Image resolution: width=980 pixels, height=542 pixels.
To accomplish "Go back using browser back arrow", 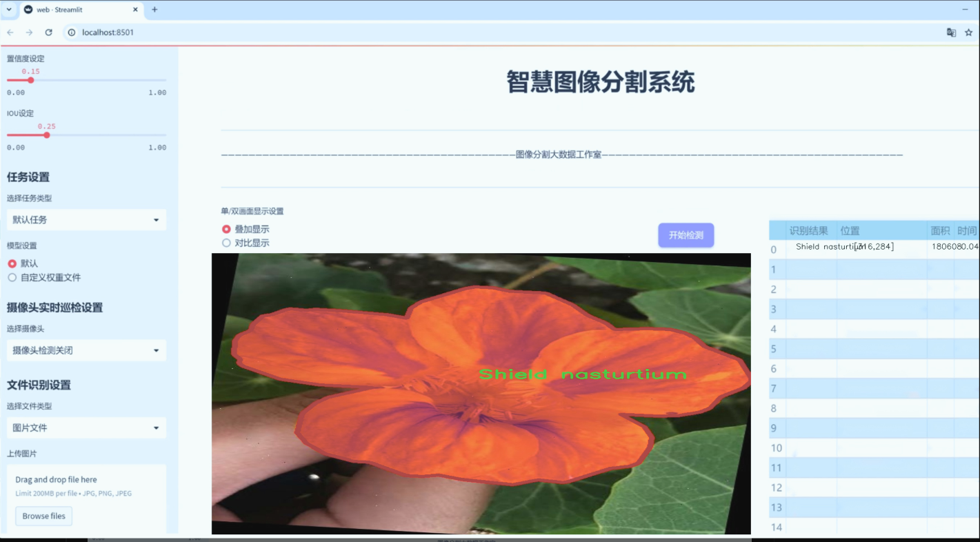I will pos(10,32).
